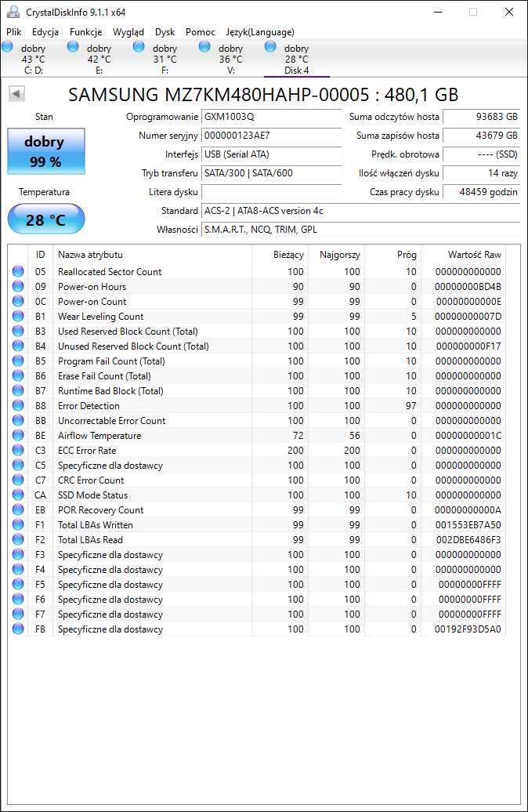Click the dobry 99 % health status button

point(46,151)
